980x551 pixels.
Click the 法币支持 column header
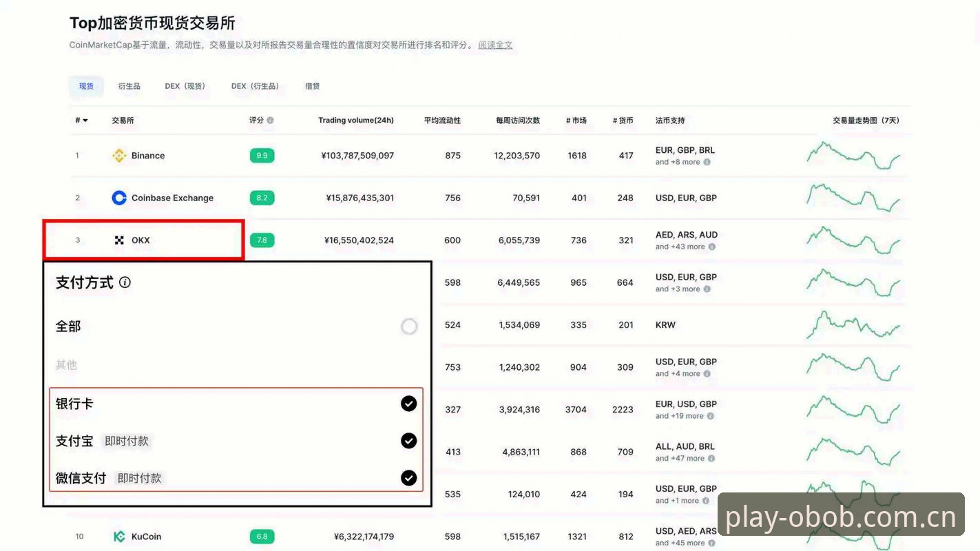(670, 121)
